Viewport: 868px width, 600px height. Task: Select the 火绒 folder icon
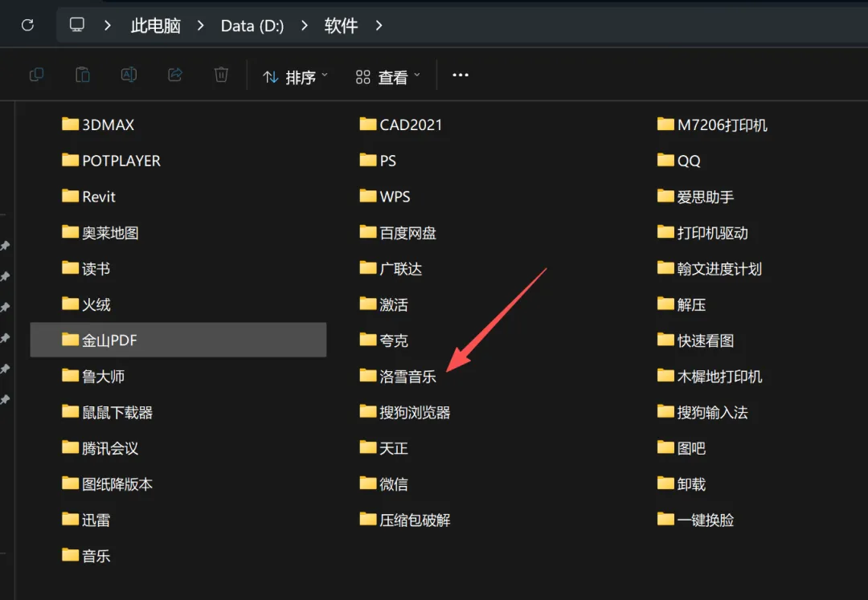coord(70,304)
